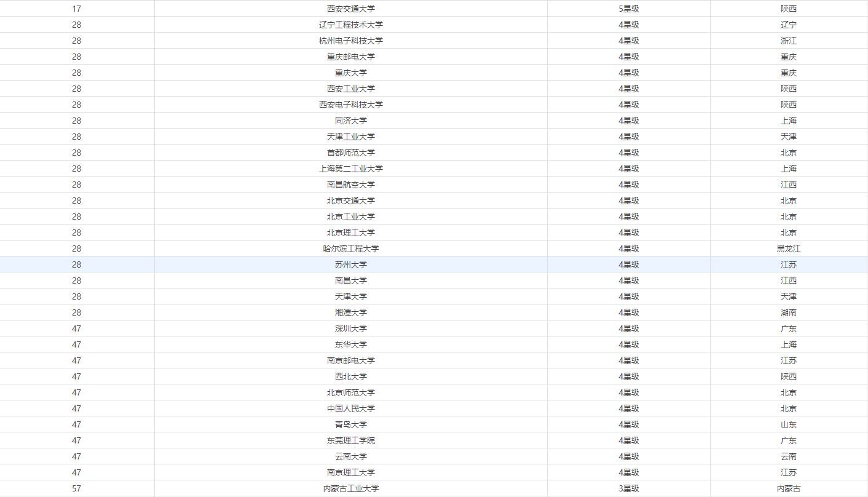868x497 pixels.
Task: Click 北京 province in 中国人民大学 row
Action: click(789, 408)
